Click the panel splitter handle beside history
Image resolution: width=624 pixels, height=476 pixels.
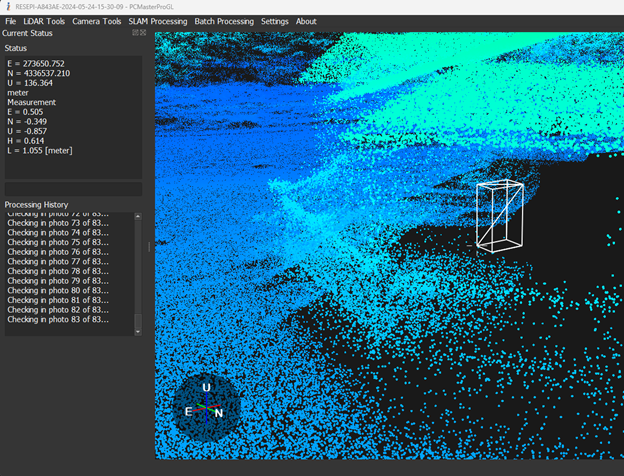pyautogui.click(x=149, y=246)
